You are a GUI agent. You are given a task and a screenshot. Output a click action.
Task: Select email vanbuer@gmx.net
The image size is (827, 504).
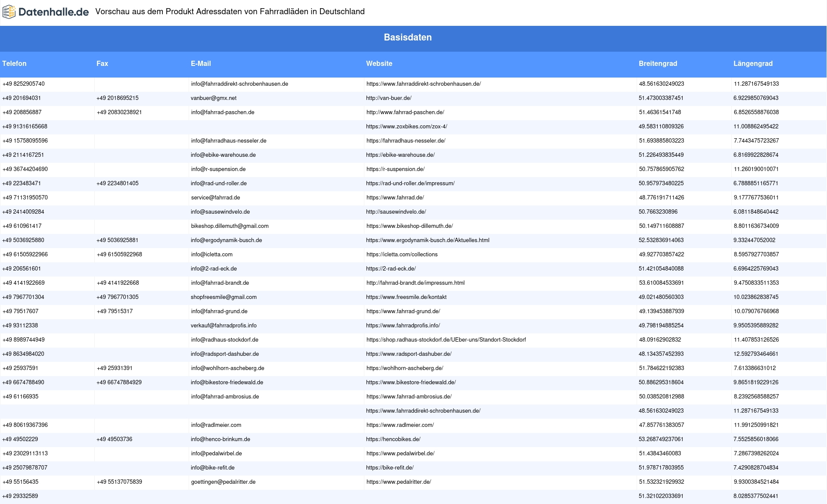pos(214,98)
